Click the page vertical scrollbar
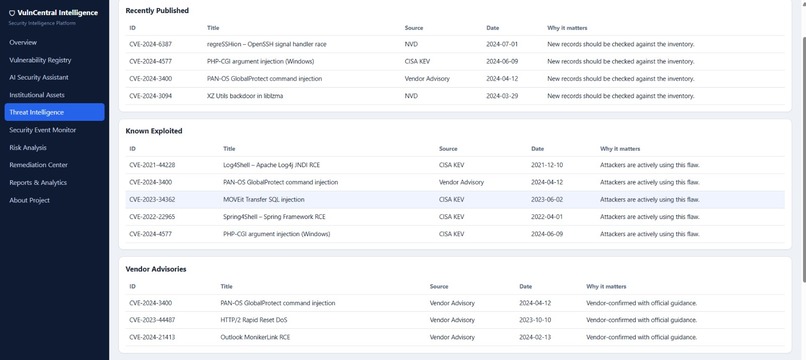This screenshot has height=360, width=806. coord(803,159)
